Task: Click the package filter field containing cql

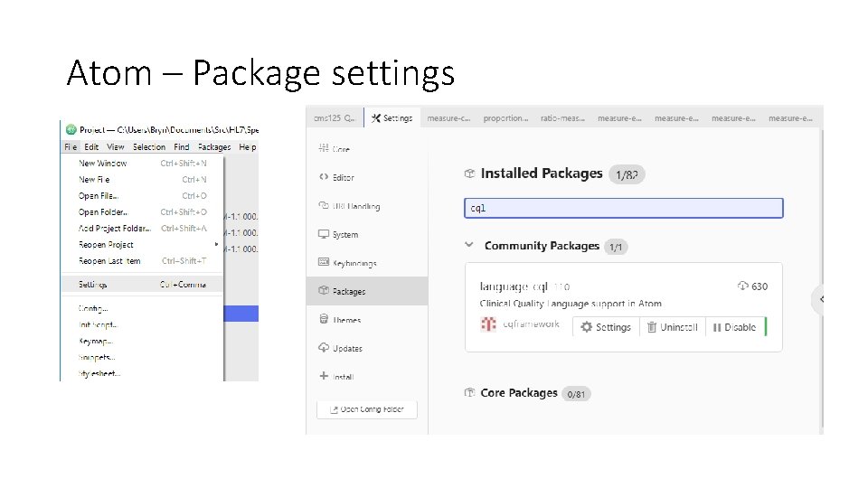Action: click(x=623, y=208)
